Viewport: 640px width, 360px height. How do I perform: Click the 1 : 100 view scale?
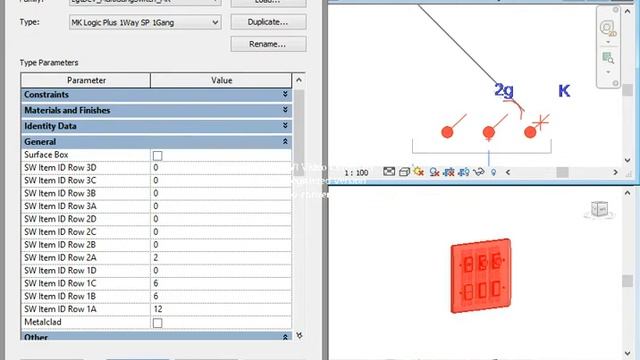pyautogui.click(x=356, y=173)
